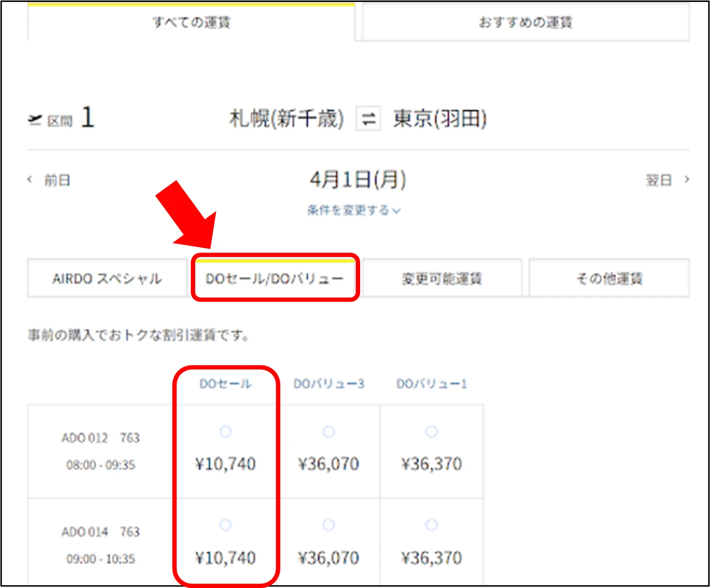Click the DOバリュー3 column header link
Viewport: 710px width, 588px height.
[328, 384]
